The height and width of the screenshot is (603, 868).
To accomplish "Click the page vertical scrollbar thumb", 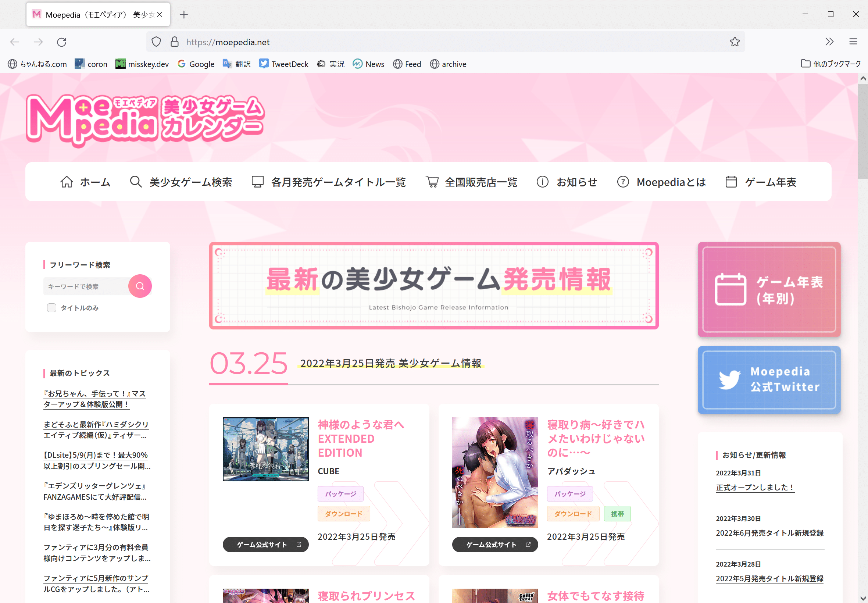I will tap(863, 132).
